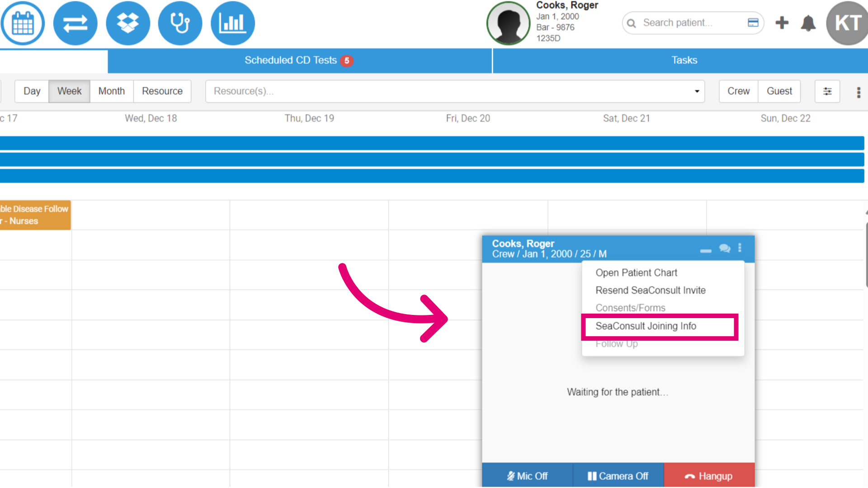Select Week calendar view
The height and width of the screenshot is (488, 868).
[69, 91]
